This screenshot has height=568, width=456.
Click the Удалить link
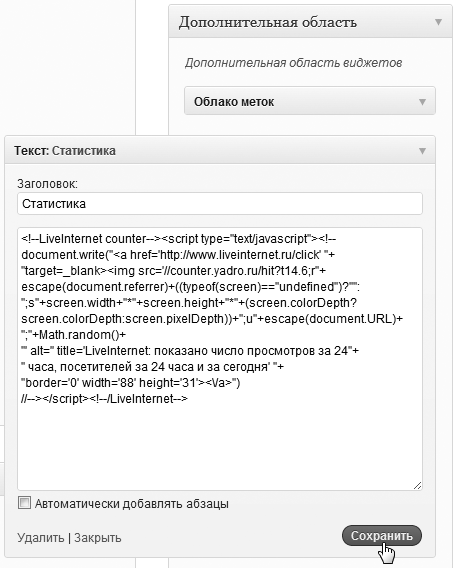(41, 538)
